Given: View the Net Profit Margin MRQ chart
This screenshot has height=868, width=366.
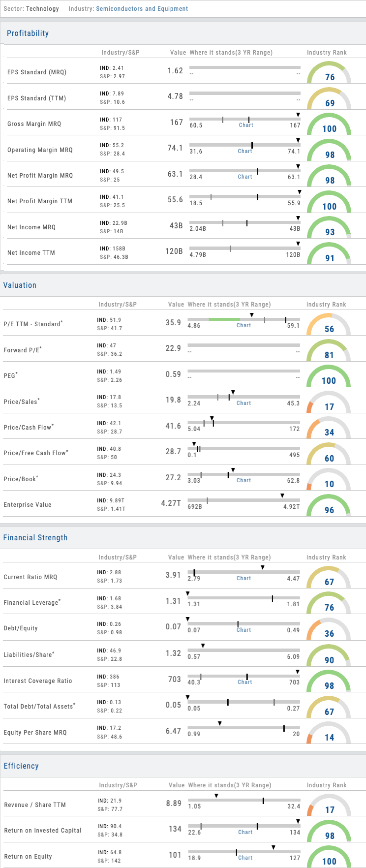Looking at the screenshot, I should pyautogui.click(x=245, y=177).
